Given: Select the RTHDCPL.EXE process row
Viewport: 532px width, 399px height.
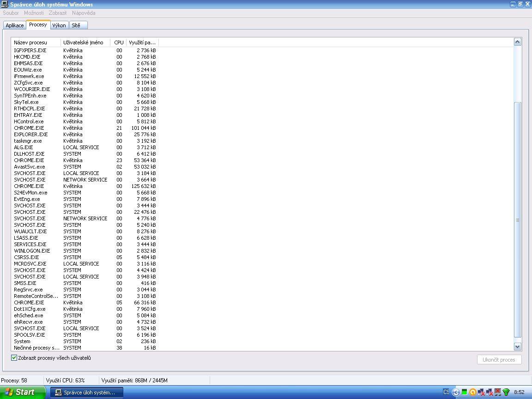Looking at the screenshot, I should pos(85,109).
